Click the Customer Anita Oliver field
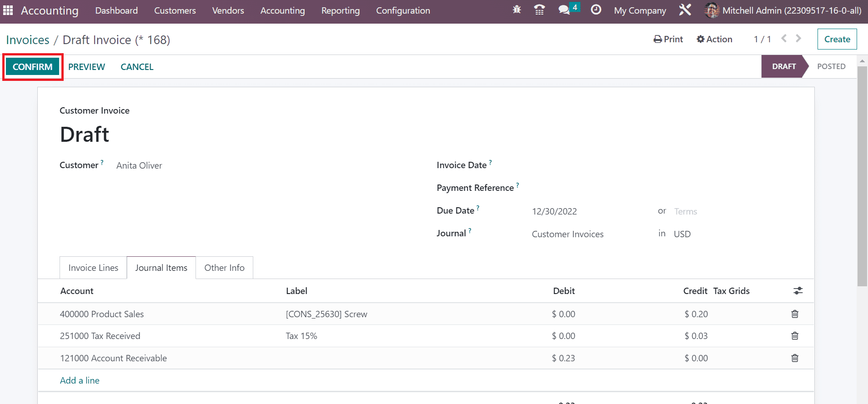Screen dimensions: 868x404 click(139, 166)
